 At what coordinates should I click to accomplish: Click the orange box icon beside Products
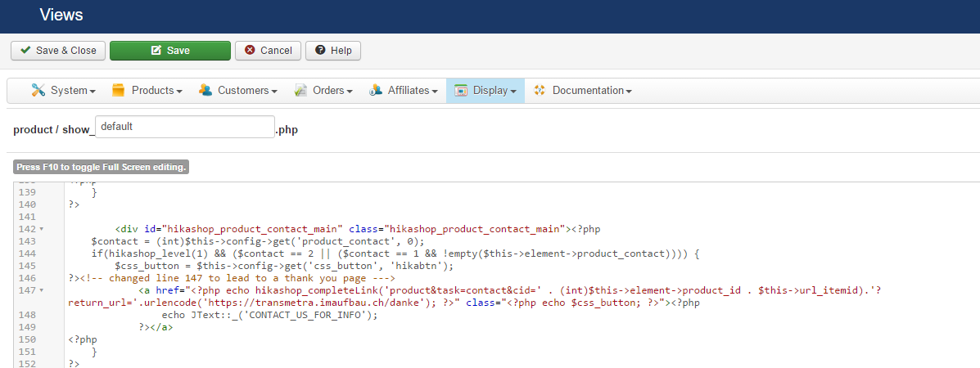tap(118, 90)
